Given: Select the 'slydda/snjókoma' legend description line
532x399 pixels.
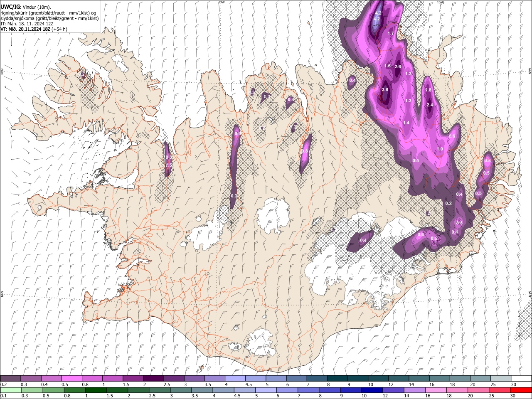Looking at the screenshot, I should (x=49, y=18).
